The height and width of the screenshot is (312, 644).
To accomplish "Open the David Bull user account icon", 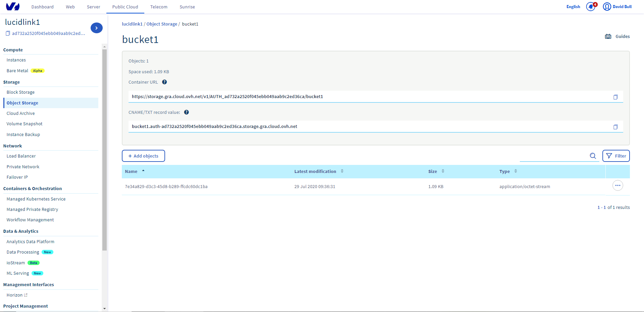I will (607, 7).
